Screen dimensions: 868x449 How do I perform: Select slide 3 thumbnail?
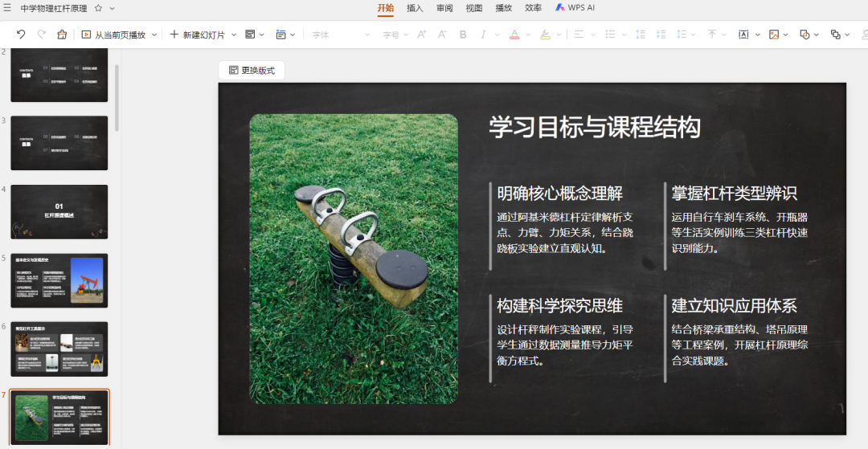(x=59, y=143)
